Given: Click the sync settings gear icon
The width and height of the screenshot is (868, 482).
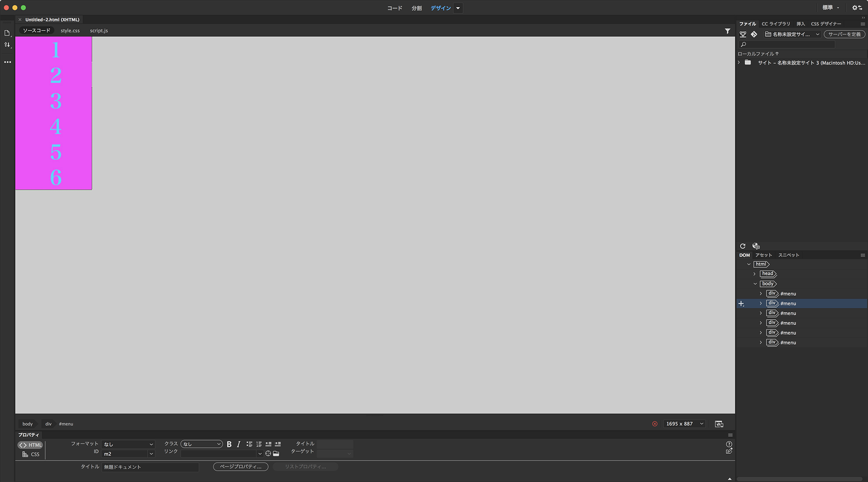Looking at the screenshot, I should pos(857,8).
